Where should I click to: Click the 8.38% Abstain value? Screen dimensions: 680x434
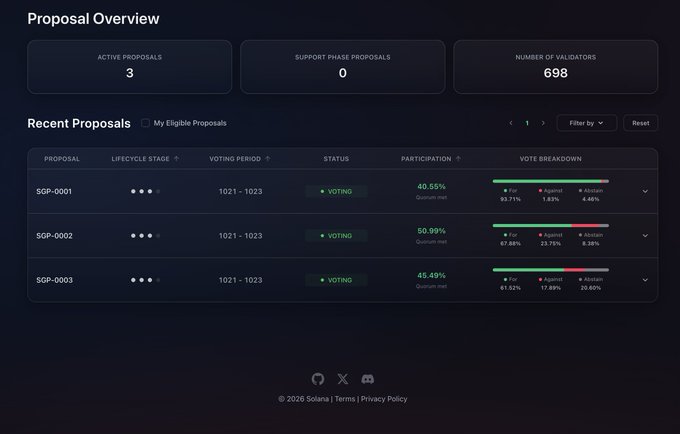click(x=591, y=243)
